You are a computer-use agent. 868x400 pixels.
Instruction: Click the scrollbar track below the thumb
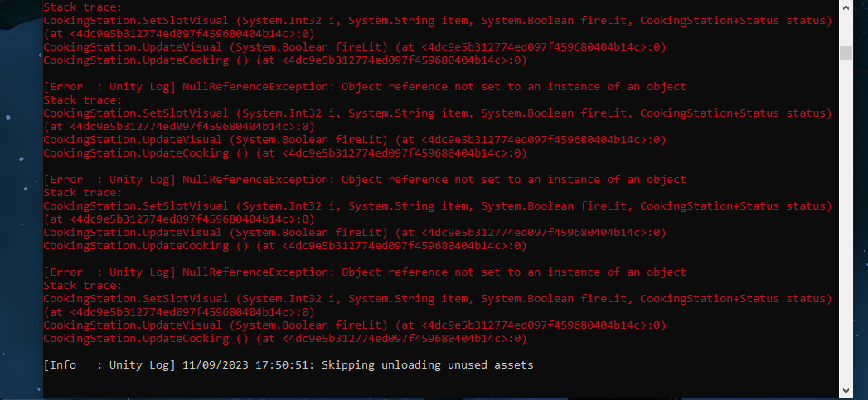click(x=846, y=221)
